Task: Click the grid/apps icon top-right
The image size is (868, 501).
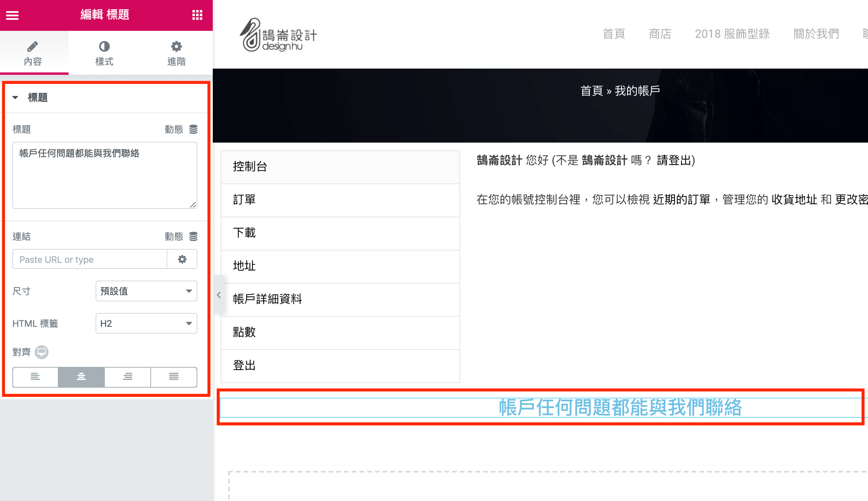Action: pos(198,15)
